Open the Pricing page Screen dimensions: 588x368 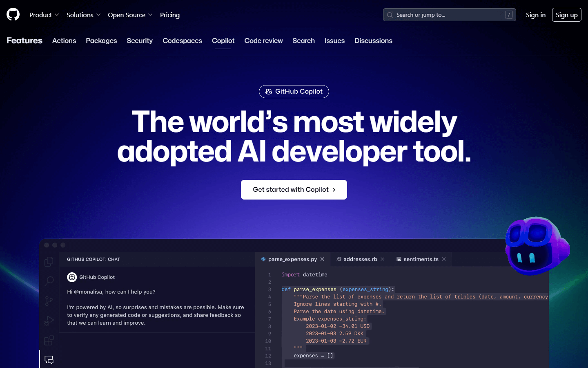click(170, 15)
